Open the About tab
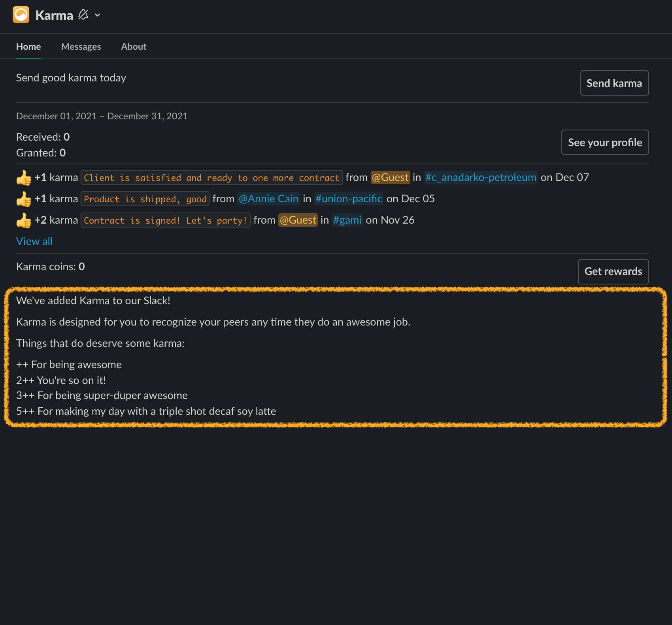Viewport: 672px width, 625px height. tap(134, 47)
